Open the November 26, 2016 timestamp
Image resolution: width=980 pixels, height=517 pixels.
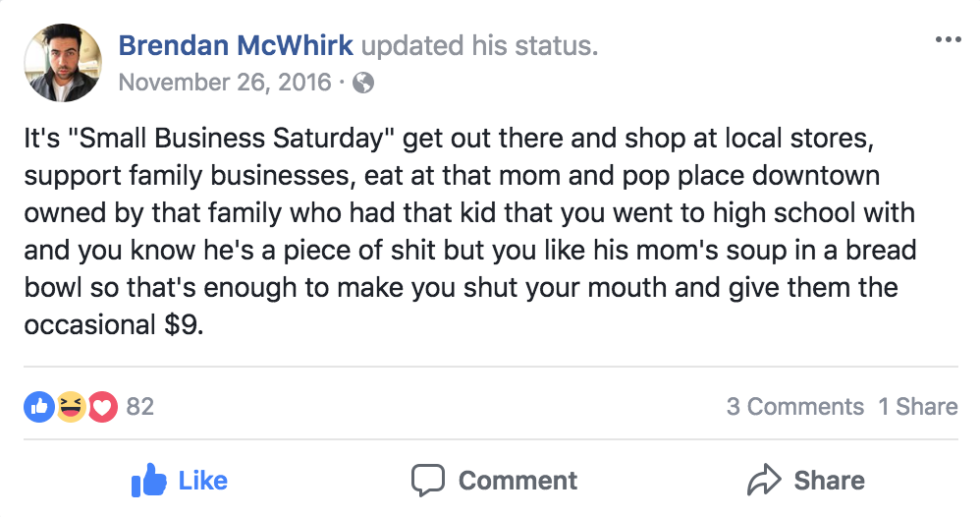225,83
